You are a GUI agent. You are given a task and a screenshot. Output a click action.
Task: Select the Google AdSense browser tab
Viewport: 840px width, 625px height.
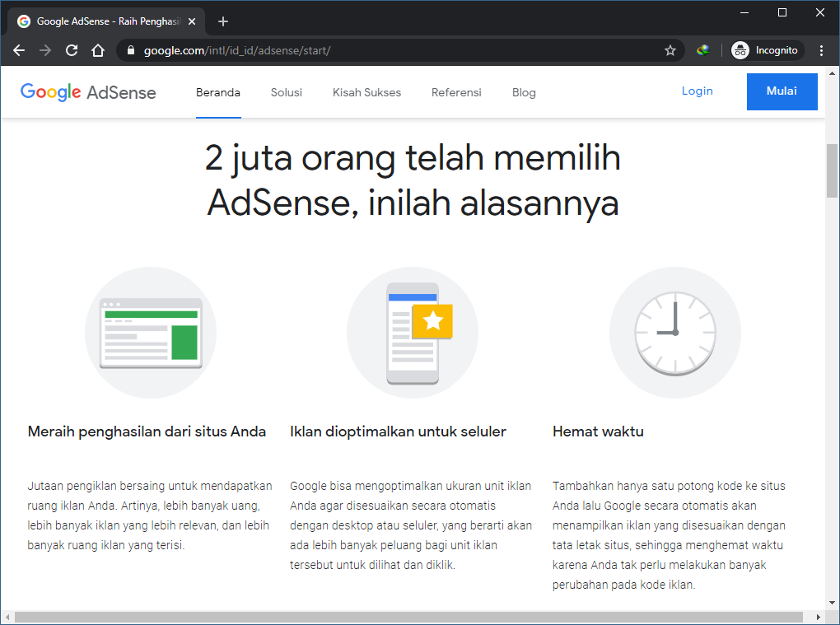point(106,21)
